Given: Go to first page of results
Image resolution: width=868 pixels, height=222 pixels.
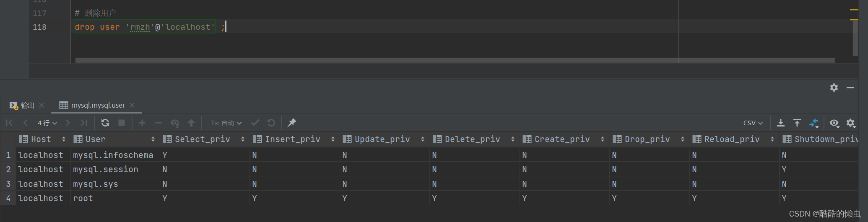Looking at the screenshot, I should coord(9,123).
